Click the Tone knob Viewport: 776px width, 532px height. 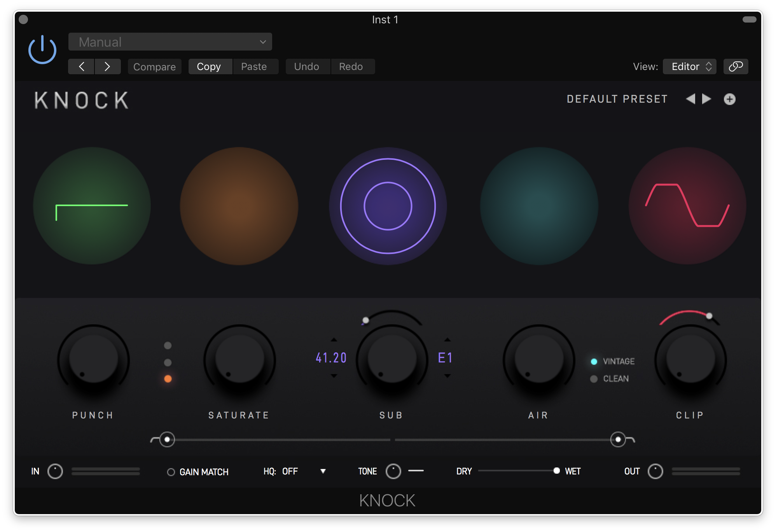click(393, 471)
